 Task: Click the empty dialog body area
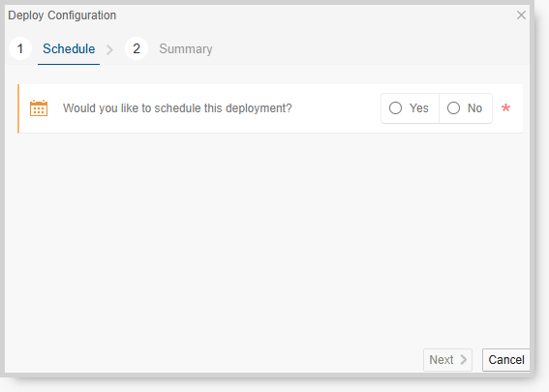coord(267,238)
